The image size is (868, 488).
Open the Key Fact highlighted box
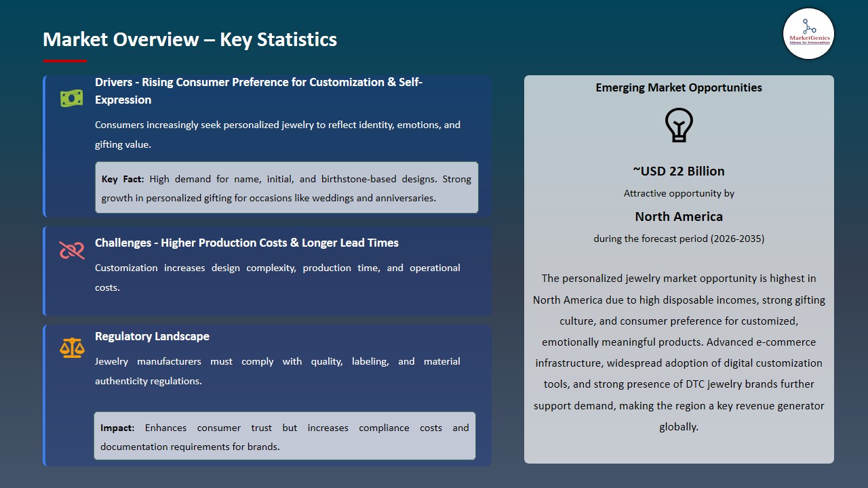click(286, 188)
